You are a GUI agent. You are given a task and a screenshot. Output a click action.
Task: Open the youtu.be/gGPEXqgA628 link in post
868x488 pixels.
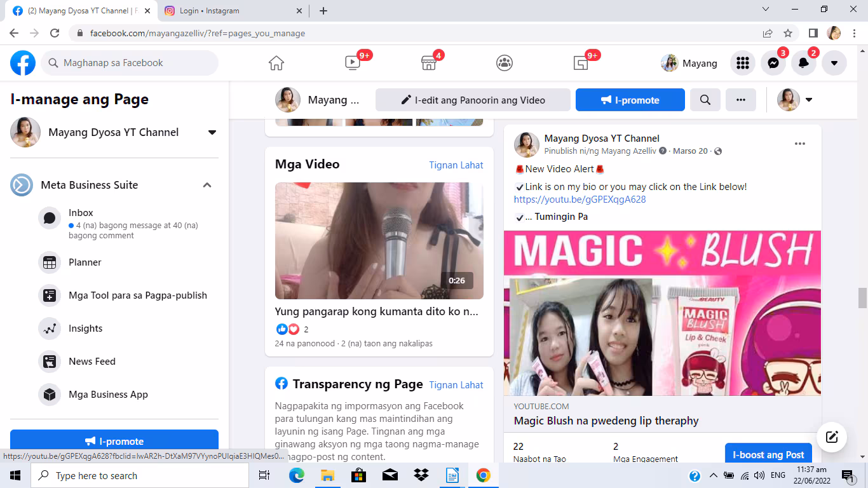point(580,200)
